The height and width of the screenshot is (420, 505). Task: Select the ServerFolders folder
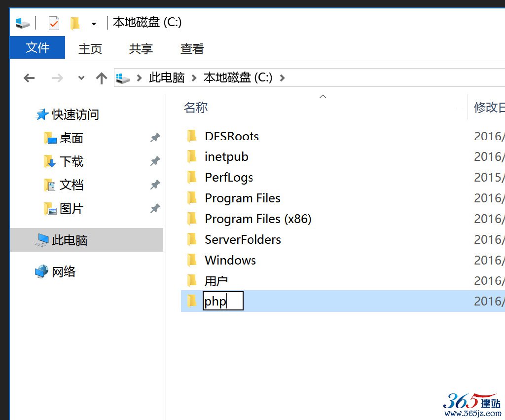pos(243,239)
